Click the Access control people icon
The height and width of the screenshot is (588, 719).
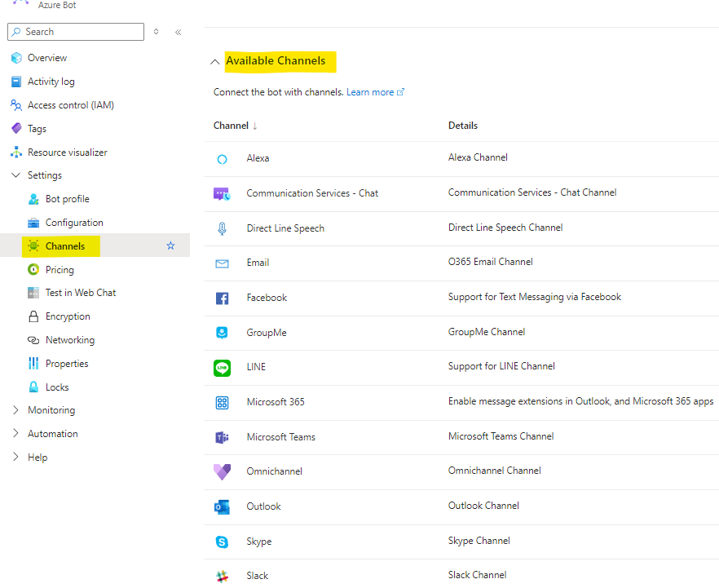pos(16,105)
